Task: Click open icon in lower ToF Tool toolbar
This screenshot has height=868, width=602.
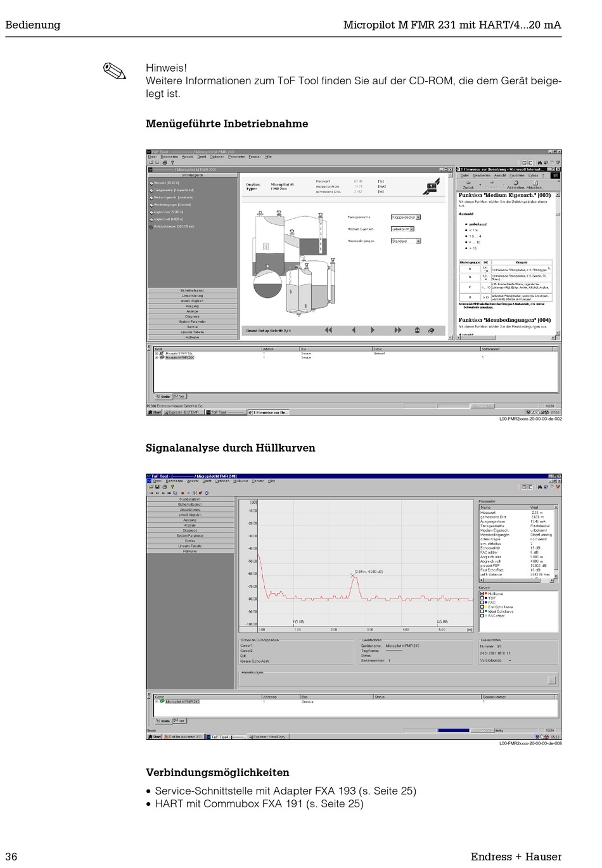Action: [151, 487]
